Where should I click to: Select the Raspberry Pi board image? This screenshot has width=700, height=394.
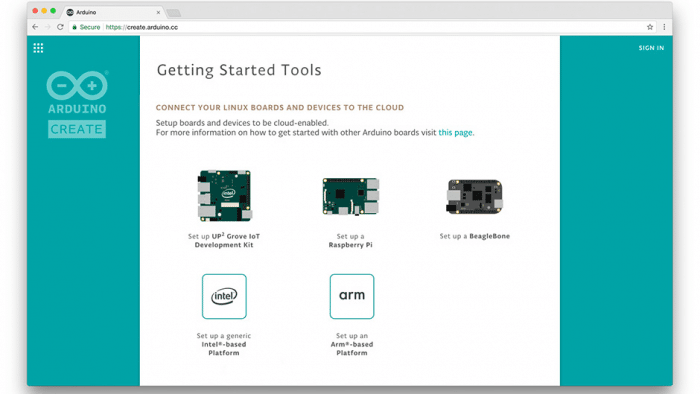click(351, 196)
